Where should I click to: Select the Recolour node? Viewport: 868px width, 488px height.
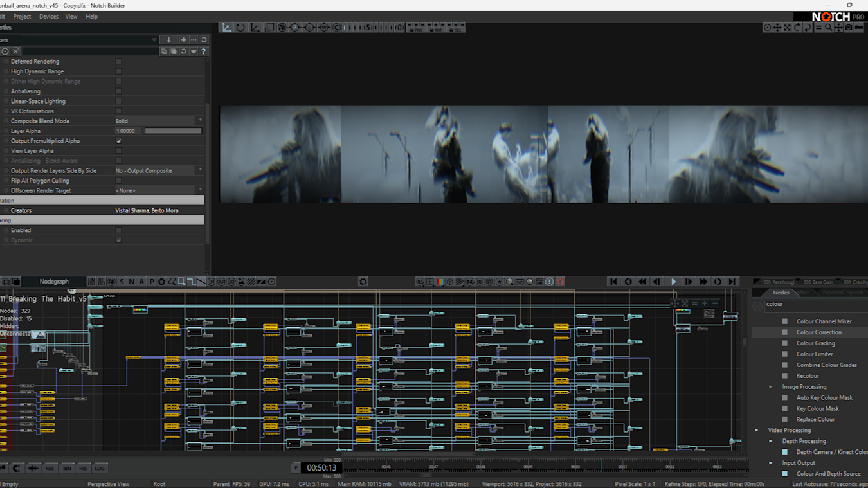point(808,376)
